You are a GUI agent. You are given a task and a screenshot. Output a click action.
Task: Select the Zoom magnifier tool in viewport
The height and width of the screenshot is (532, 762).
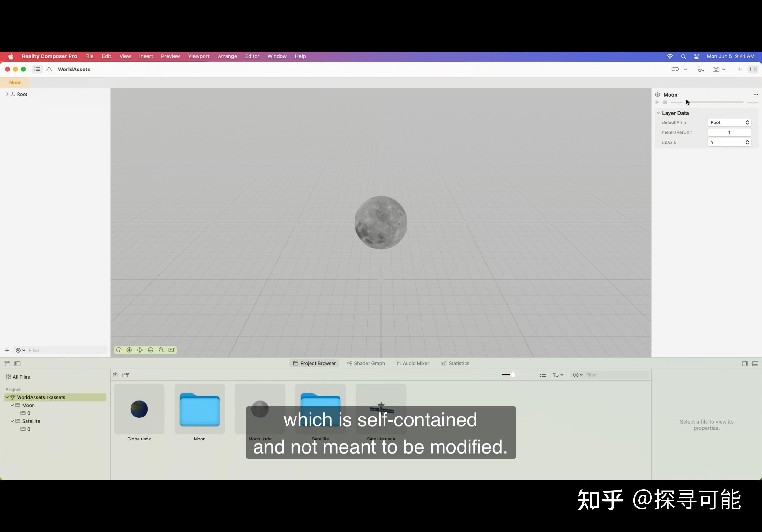coord(161,350)
